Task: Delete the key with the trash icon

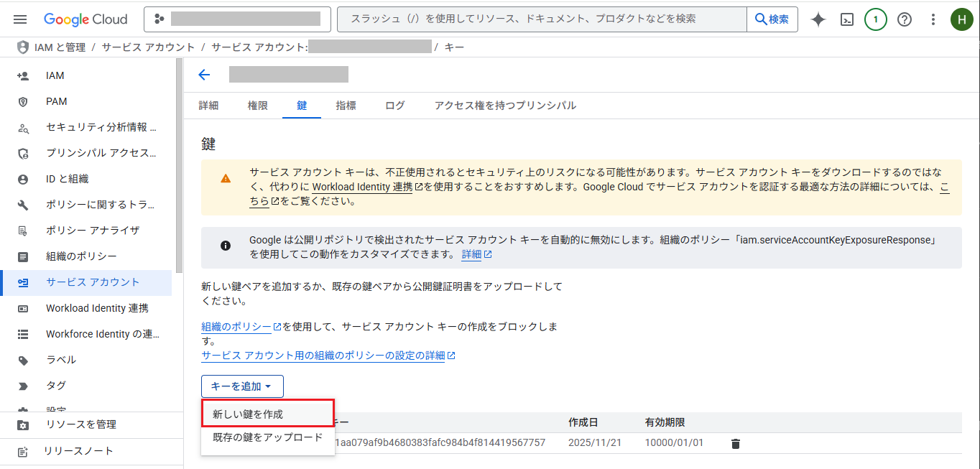Action: pos(735,444)
